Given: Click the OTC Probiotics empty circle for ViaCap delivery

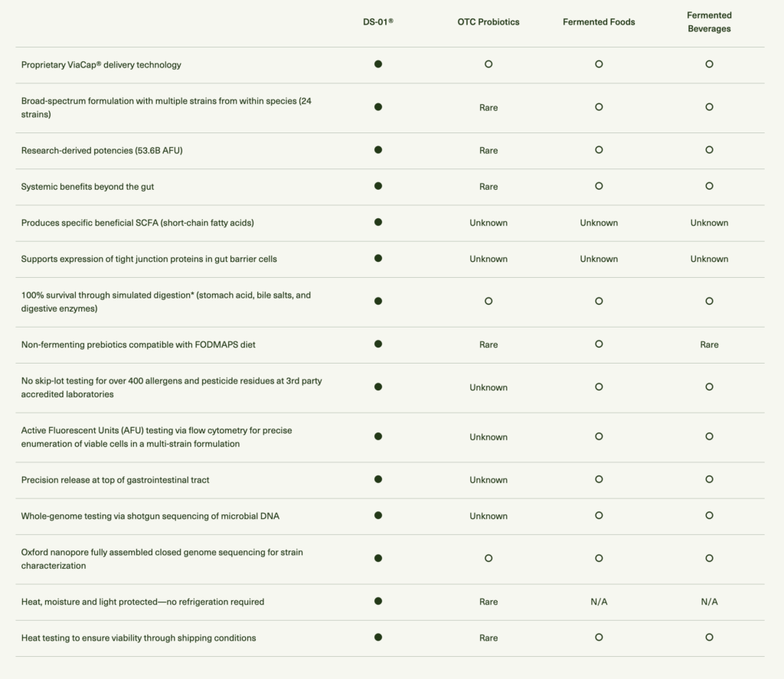Looking at the screenshot, I should click(488, 64).
